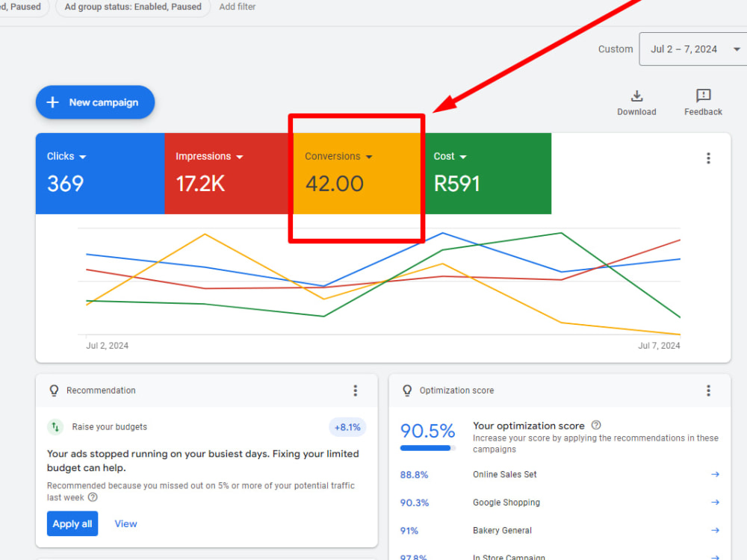
Task: Click the Download icon
Action: [636, 96]
